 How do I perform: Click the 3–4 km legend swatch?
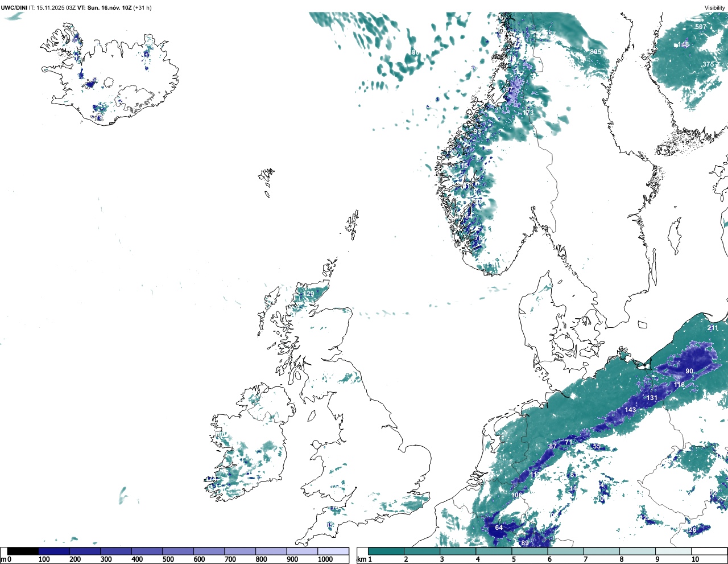(458, 551)
